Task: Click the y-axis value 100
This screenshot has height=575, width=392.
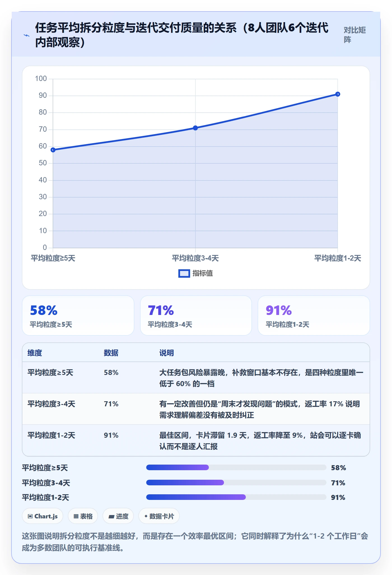Action: pos(41,79)
